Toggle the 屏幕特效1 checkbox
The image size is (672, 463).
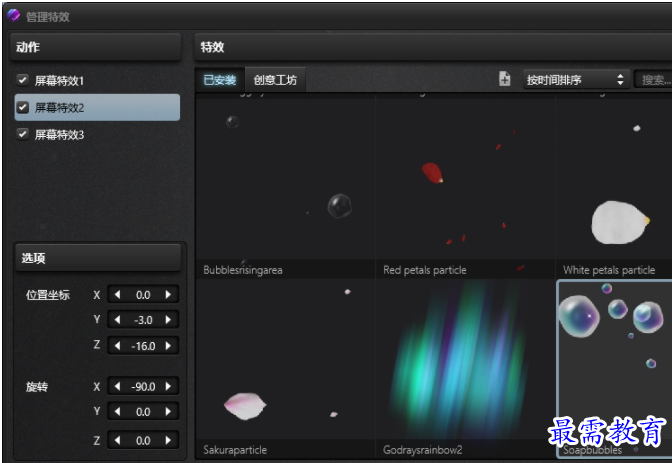[23, 80]
